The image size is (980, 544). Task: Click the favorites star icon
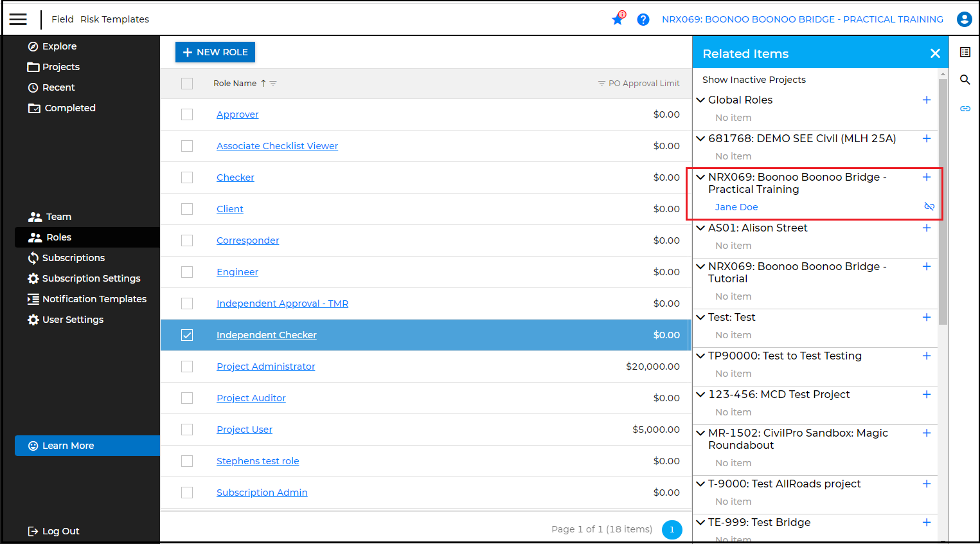click(618, 19)
